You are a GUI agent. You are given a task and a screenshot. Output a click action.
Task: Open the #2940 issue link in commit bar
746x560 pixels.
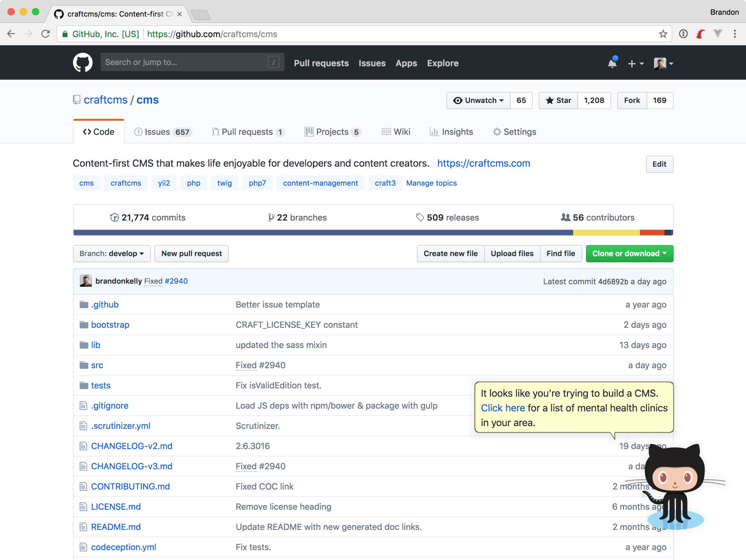[x=176, y=281]
